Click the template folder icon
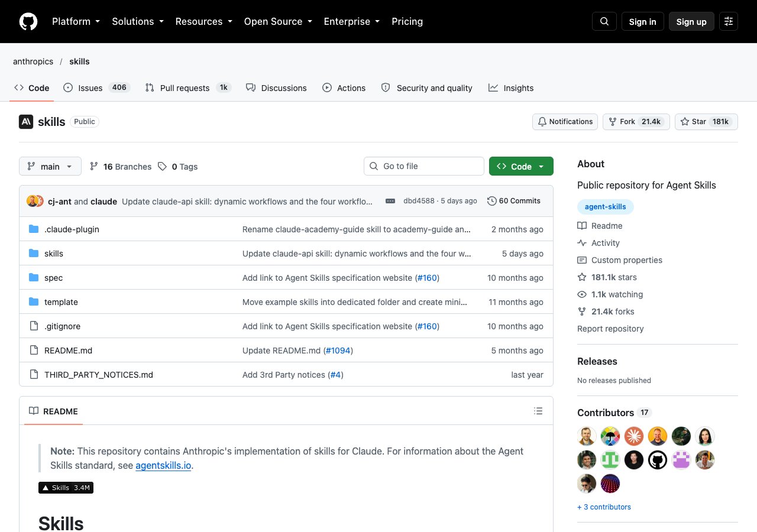The image size is (757, 532). click(34, 302)
